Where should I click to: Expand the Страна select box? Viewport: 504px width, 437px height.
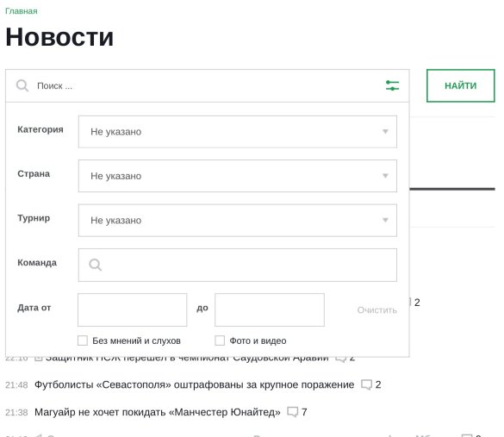238,176
